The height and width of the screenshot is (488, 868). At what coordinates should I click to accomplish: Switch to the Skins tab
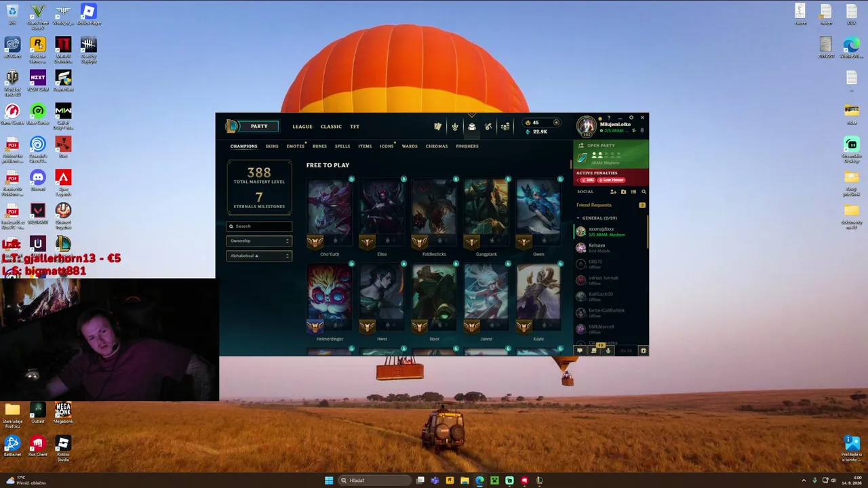[x=272, y=146]
